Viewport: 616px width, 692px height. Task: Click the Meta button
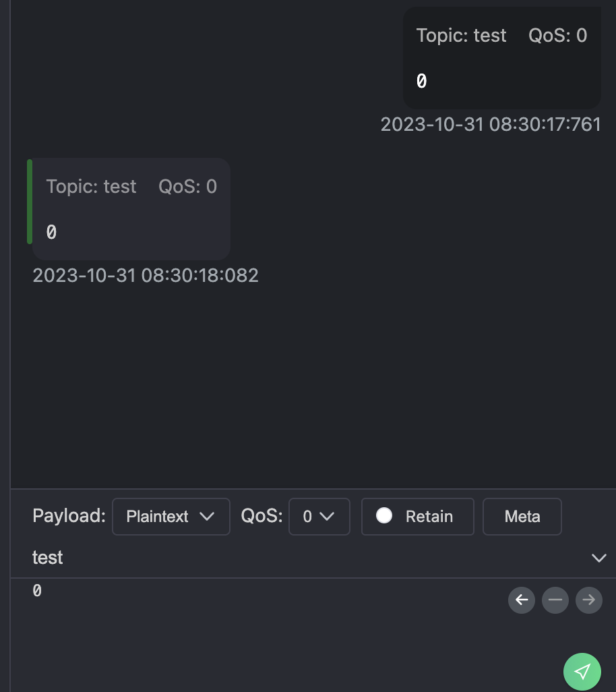pyautogui.click(x=522, y=517)
